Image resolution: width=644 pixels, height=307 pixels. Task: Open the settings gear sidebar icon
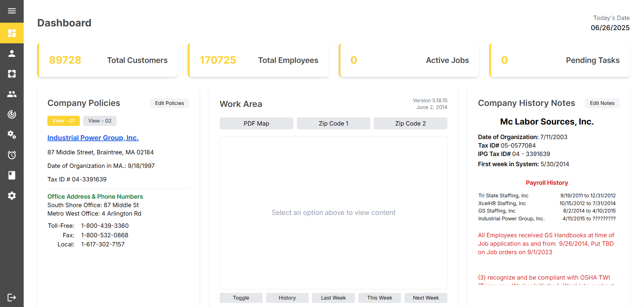[12, 196]
